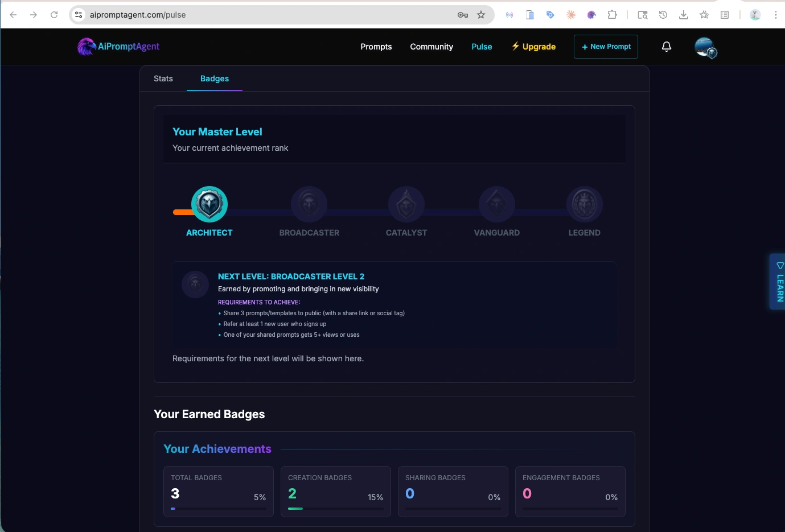Open the browser side panel icon
Viewport: 785px width, 532px height.
(725, 15)
